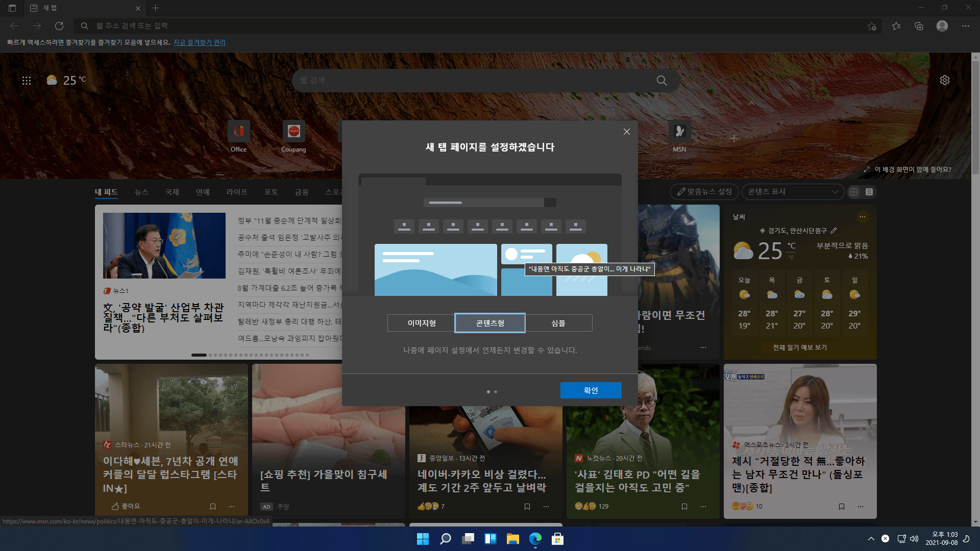Open the 쇼핑 추천 가을맞이 침구세트 ad
Viewport: 980px width, 551px height.
324,481
